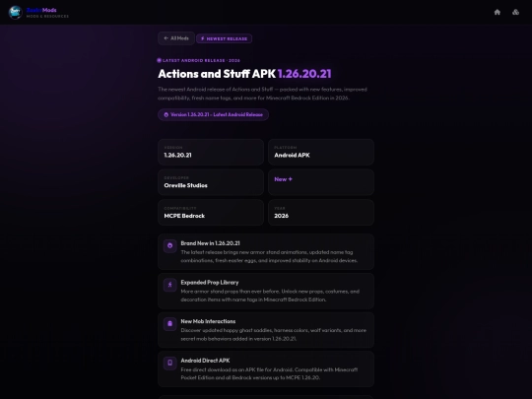
Task: Click the New Mob Interactions ghost icon
Action: (x=170, y=324)
